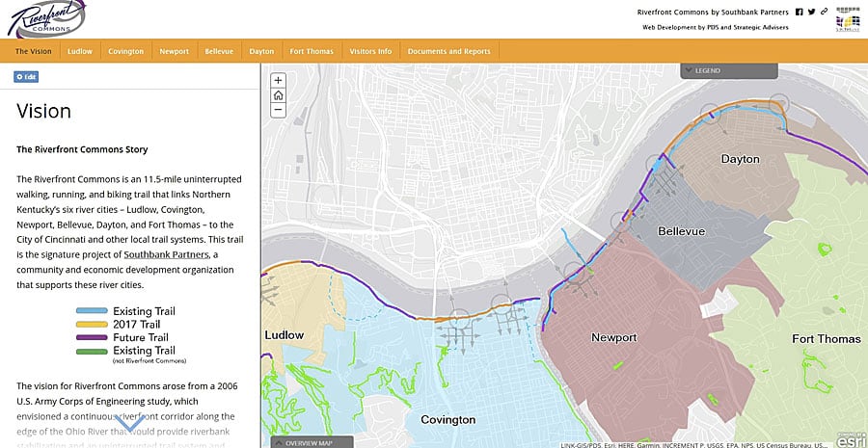This screenshot has height=448, width=868.
Task: Copy the story link icon
Action: (825, 12)
